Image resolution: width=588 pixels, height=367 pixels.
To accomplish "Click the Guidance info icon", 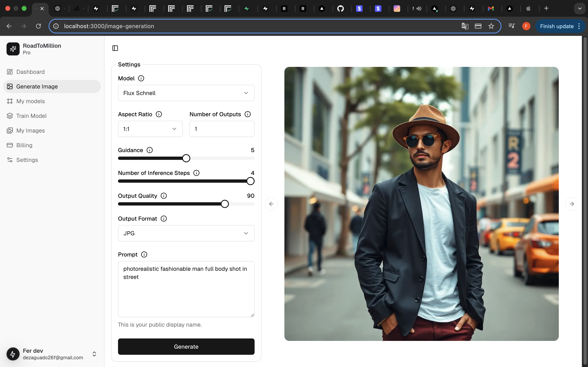I will pos(150,150).
